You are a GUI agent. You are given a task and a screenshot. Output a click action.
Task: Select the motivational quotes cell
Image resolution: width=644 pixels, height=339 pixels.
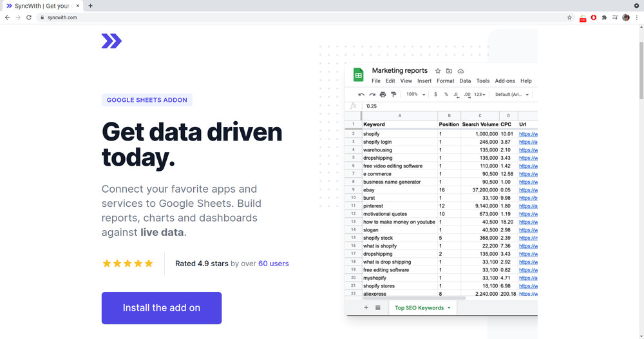tap(400, 214)
